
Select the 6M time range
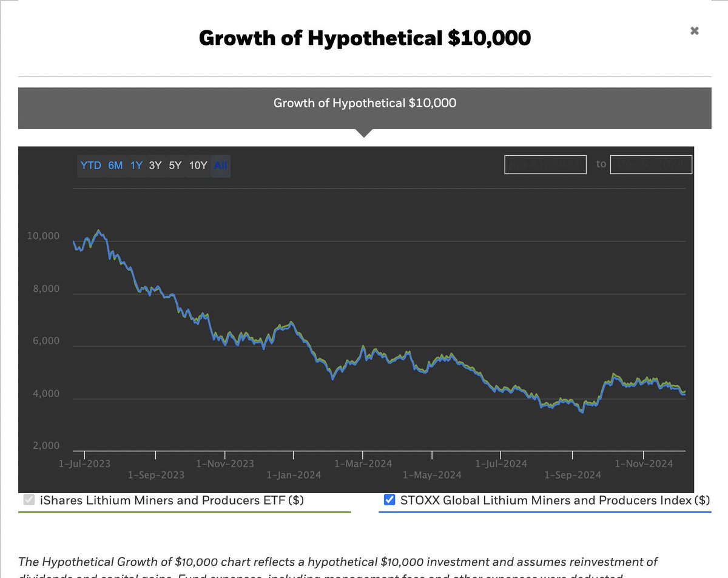point(115,165)
